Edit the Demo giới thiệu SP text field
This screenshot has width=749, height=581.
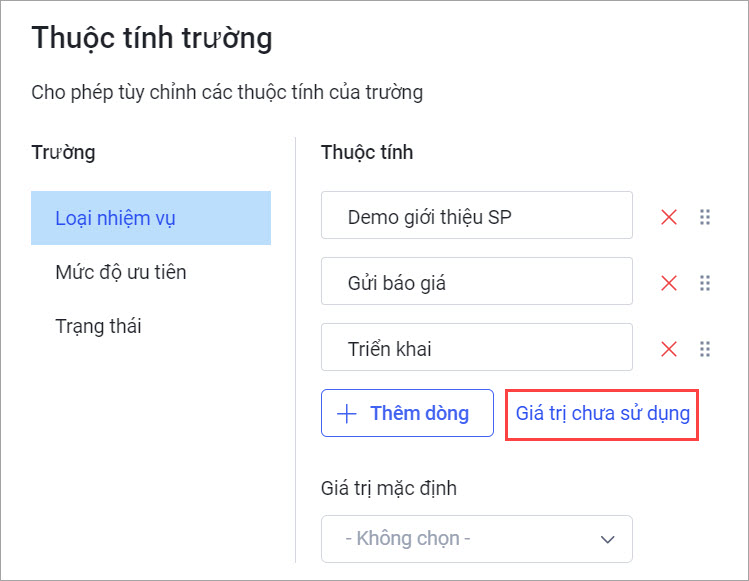tap(477, 215)
